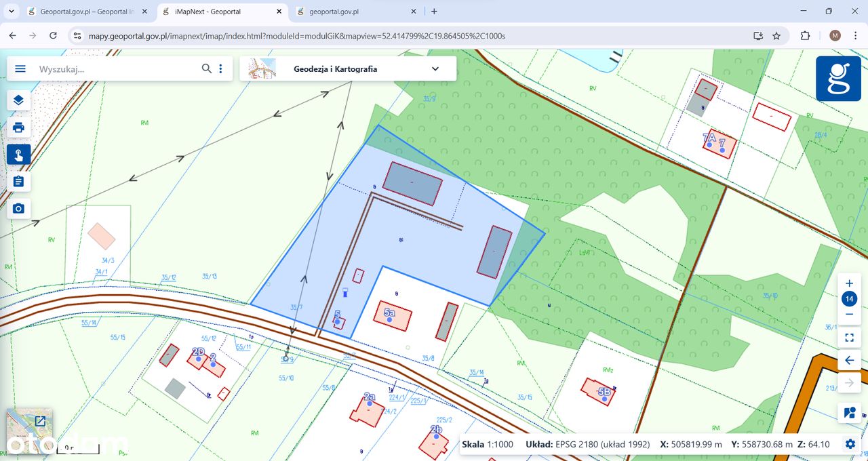Viewport: 868px width, 461px height.
Task: Close the last geoportal.gov.pl tab
Action: (412, 12)
